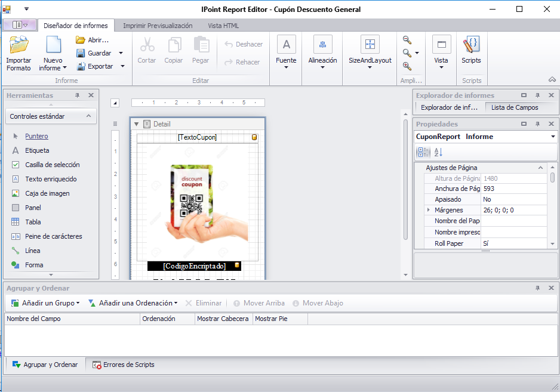Open the Guardar dropdown arrow
This screenshot has width=560, height=392.
coord(121,53)
